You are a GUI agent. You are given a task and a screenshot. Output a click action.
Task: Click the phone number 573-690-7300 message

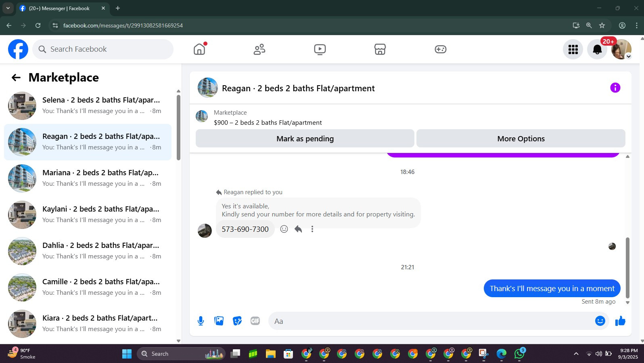245,229
